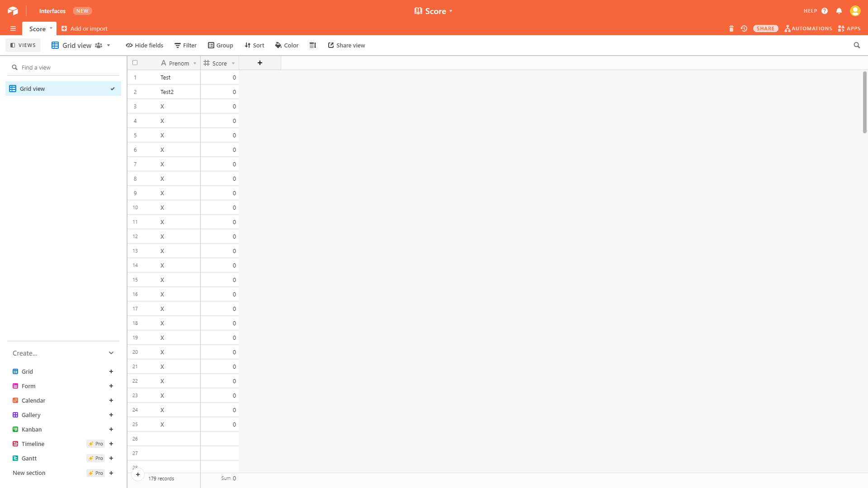The image size is (868, 488).
Task: Open the search icon in the toolbar
Action: 857,45
